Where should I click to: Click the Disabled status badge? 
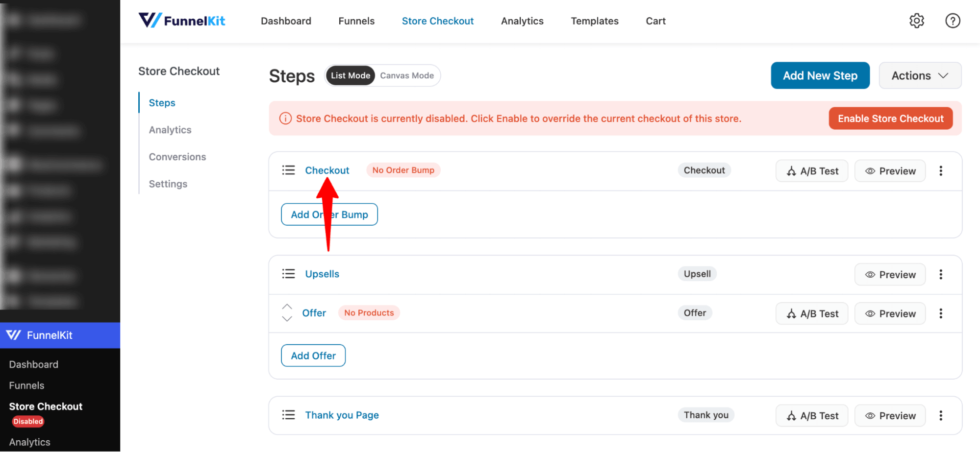[28, 422]
